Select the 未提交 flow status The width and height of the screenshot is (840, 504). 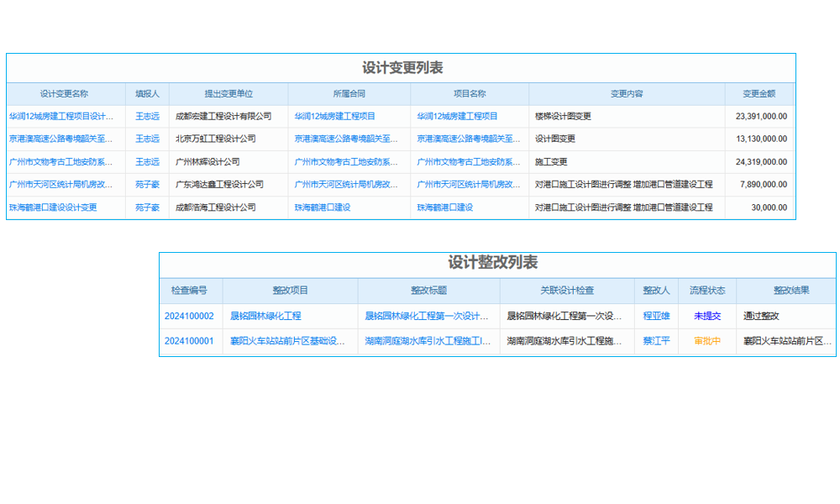[708, 316]
